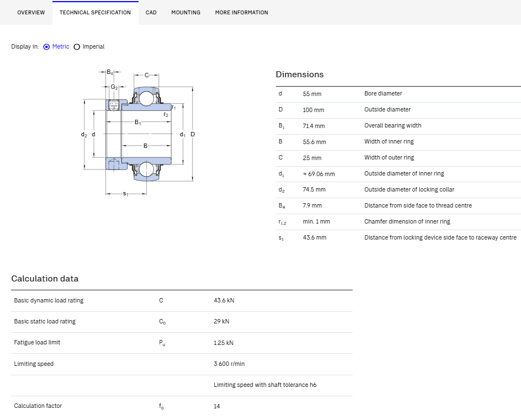Select the Technical Specification tab
The width and height of the screenshot is (521, 420).
click(95, 13)
